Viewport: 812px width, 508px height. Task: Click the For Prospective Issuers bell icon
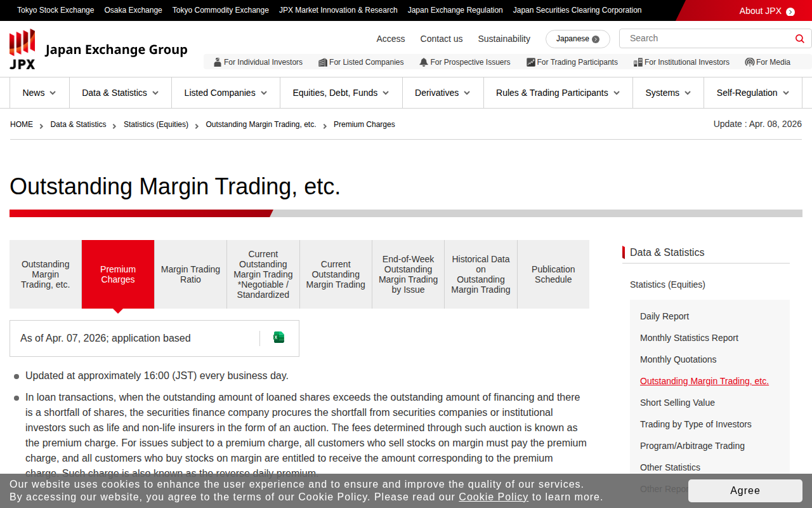[x=424, y=62]
